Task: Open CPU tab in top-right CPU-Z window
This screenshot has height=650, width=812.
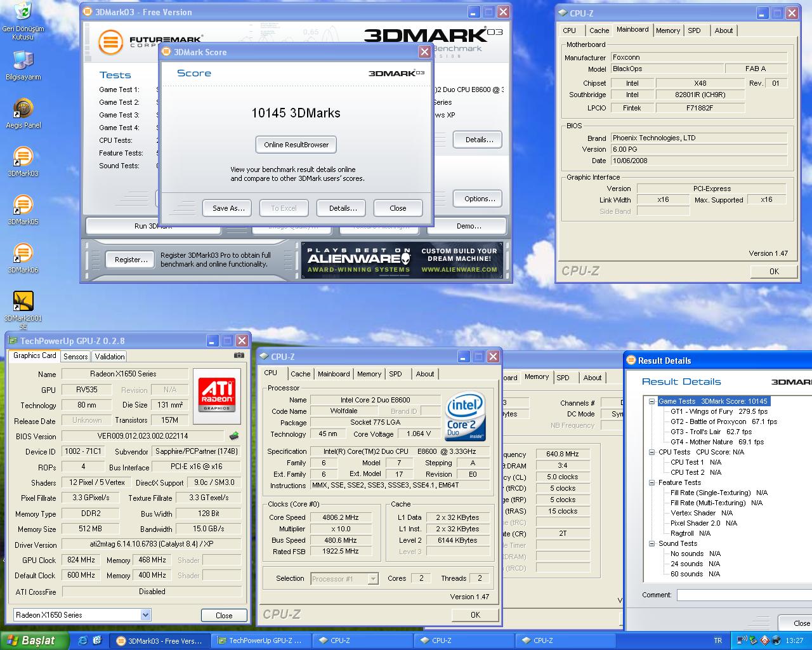Action: tap(570, 30)
